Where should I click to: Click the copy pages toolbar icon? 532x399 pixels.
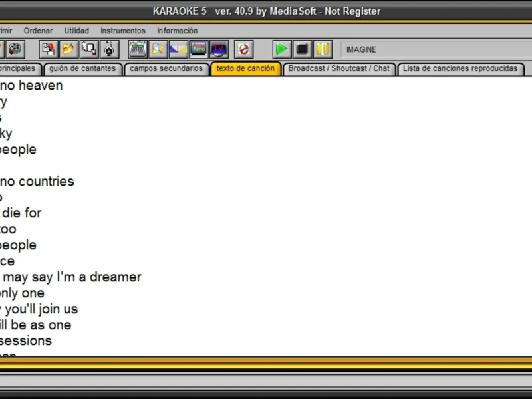click(89, 49)
